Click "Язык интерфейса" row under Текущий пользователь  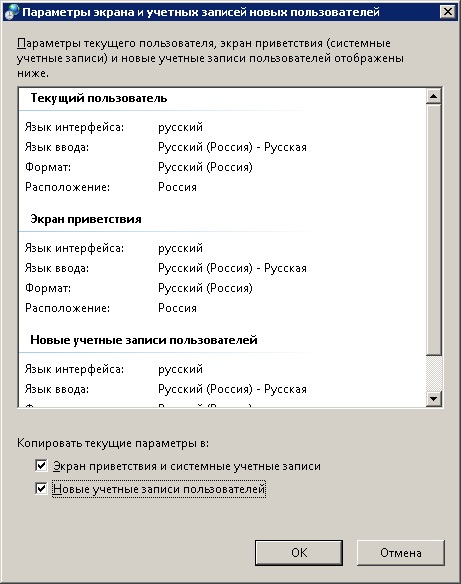(114, 127)
